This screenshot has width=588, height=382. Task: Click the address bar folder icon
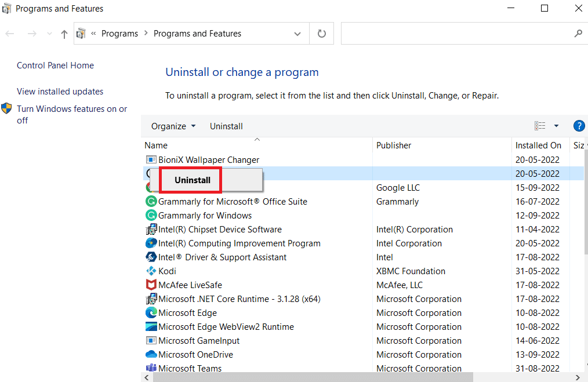click(x=81, y=34)
